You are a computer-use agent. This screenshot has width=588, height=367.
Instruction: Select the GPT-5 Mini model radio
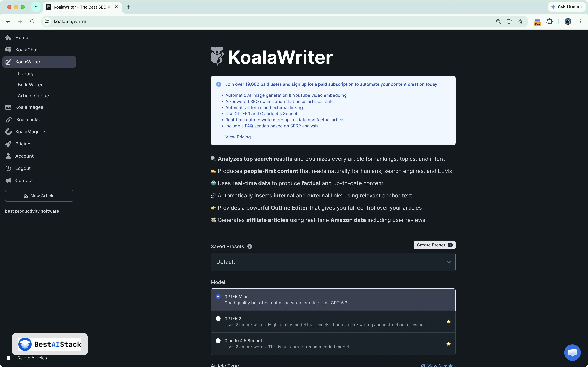(x=218, y=296)
